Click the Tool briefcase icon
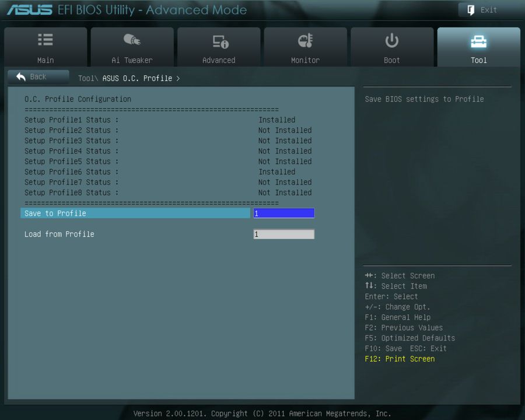This screenshot has height=420, width=525. [478, 40]
